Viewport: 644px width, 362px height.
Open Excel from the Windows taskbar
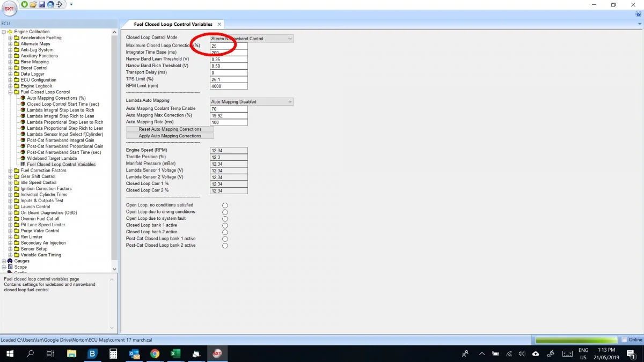click(x=175, y=353)
